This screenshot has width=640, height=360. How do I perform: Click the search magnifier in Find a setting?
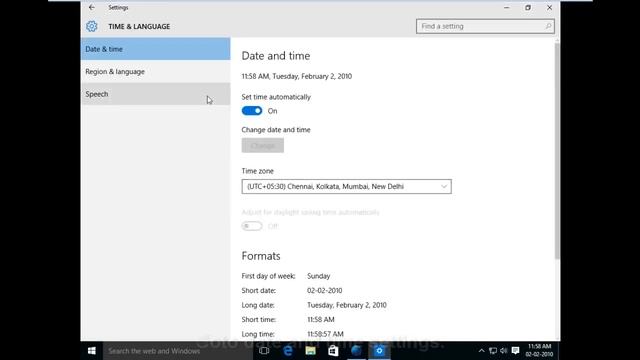point(548,26)
